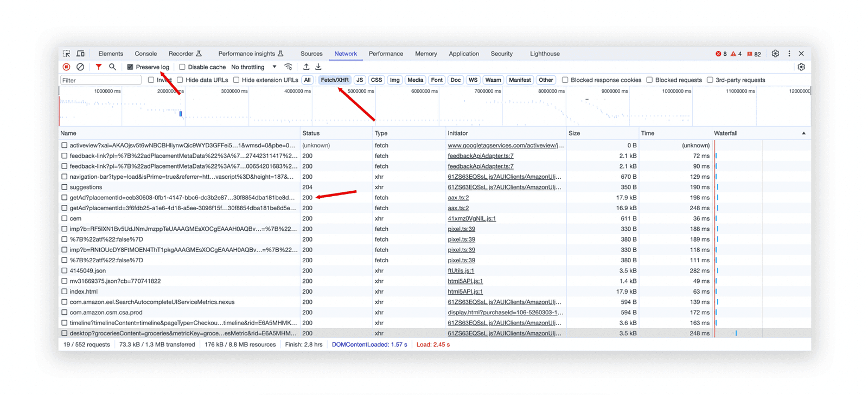Toggle the red filter funnel icon

click(x=98, y=67)
